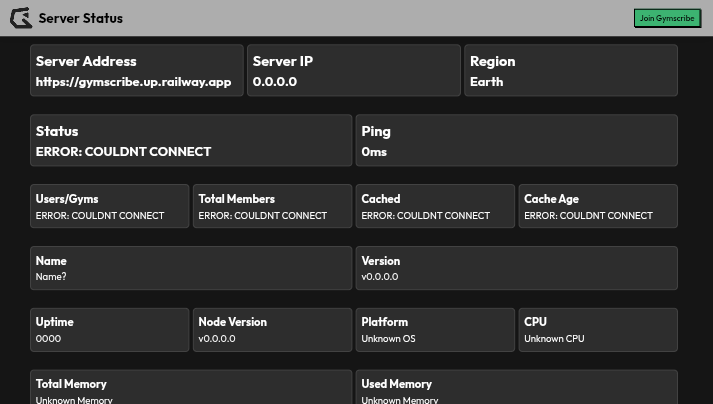
Task: Click the Status error card
Action: [x=189, y=140]
